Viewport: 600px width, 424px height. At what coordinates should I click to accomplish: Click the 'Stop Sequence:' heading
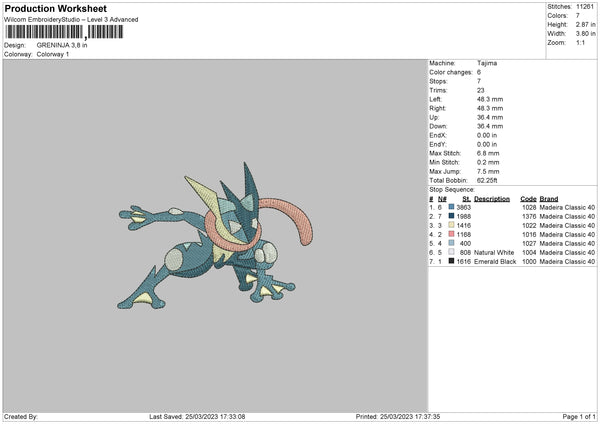coord(452,190)
